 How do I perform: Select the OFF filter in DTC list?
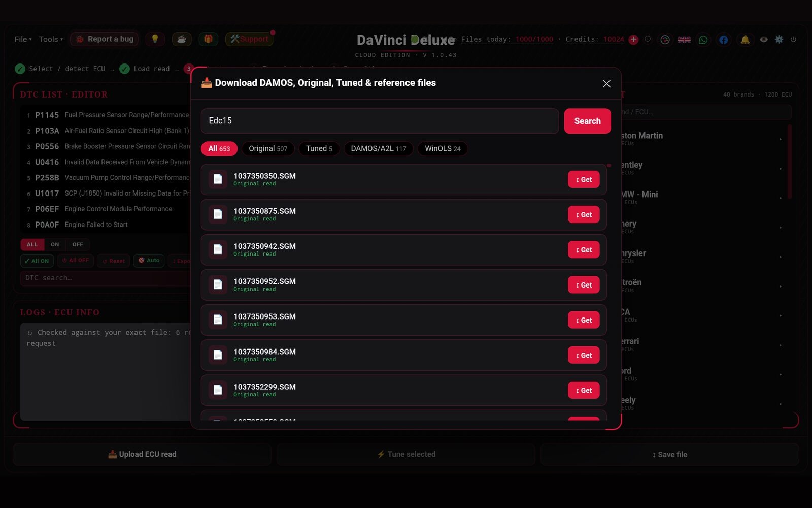(x=78, y=244)
